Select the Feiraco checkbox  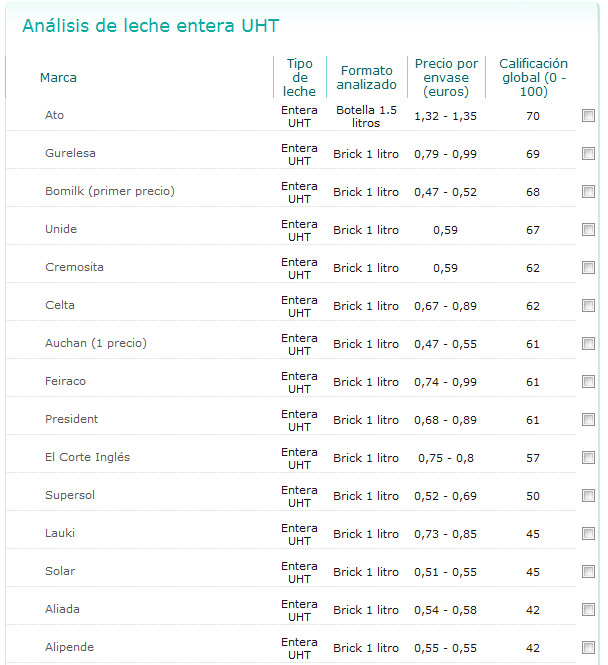(x=588, y=382)
